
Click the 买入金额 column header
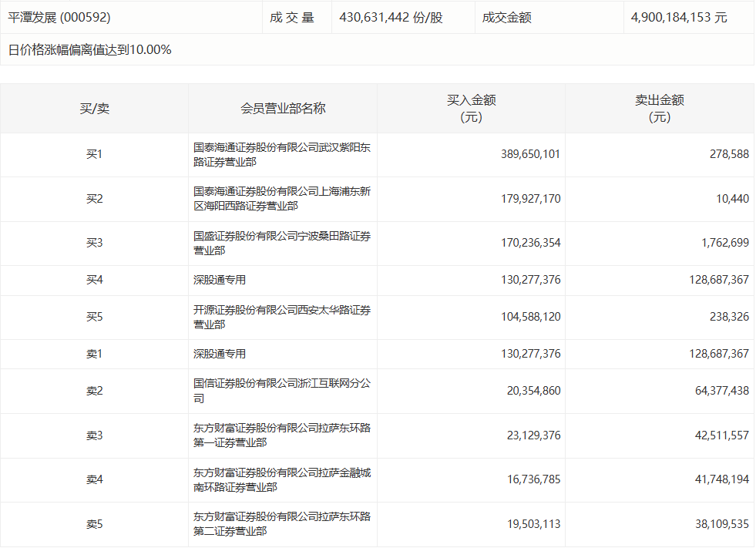(x=471, y=109)
